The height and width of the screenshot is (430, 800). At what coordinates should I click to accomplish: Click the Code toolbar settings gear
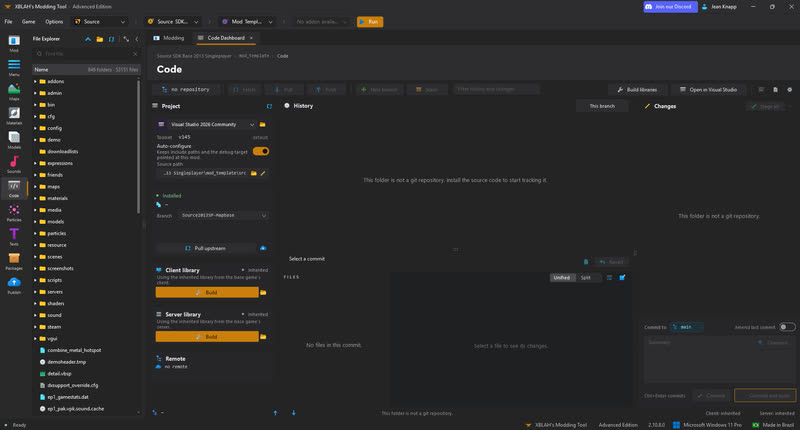tap(789, 89)
